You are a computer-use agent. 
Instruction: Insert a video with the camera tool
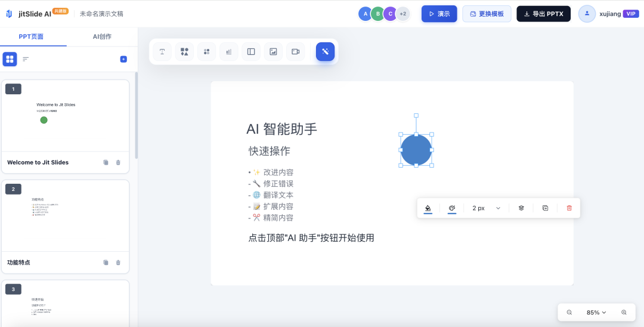[x=295, y=52]
